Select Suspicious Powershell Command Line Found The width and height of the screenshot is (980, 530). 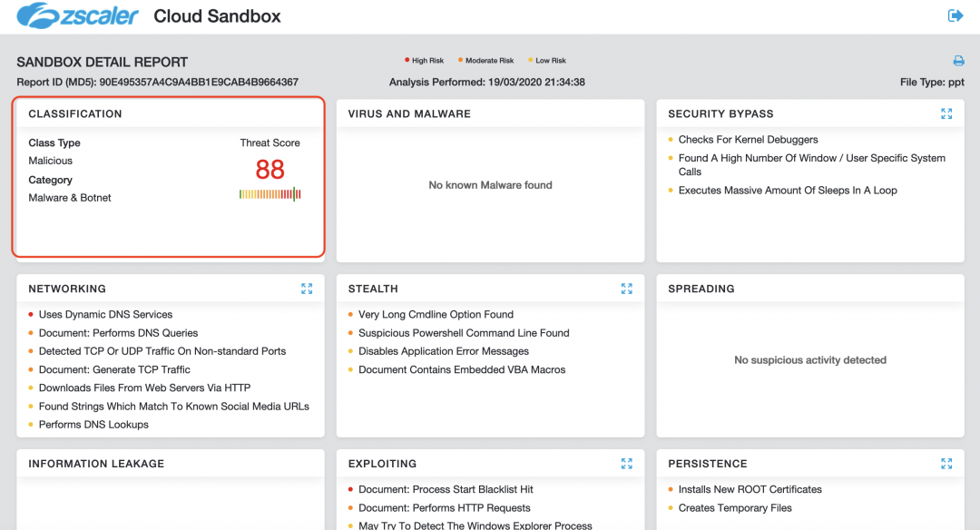(x=464, y=333)
